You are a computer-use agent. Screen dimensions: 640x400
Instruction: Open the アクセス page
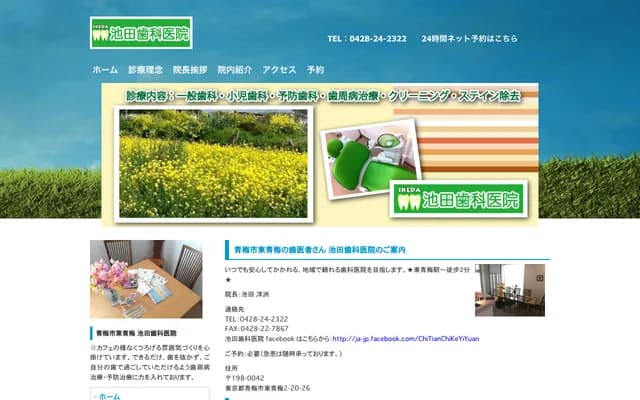click(x=279, y=70)
